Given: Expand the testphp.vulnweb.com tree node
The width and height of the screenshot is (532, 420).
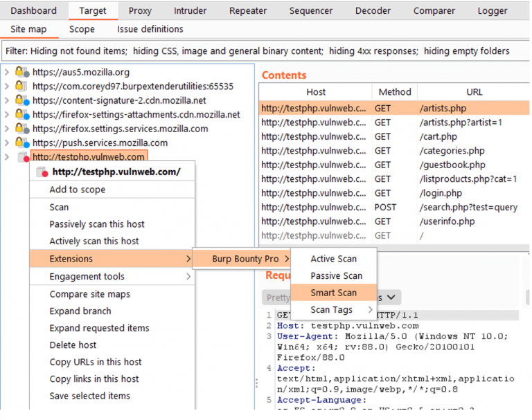Looking at the screenshot, I should tap(7, 157).
